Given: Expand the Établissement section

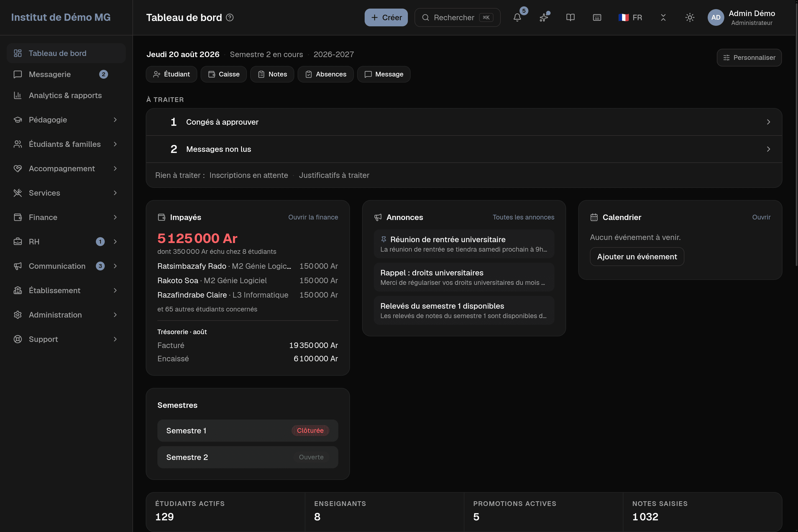Looking at the screenshot, I should point(66,290).
